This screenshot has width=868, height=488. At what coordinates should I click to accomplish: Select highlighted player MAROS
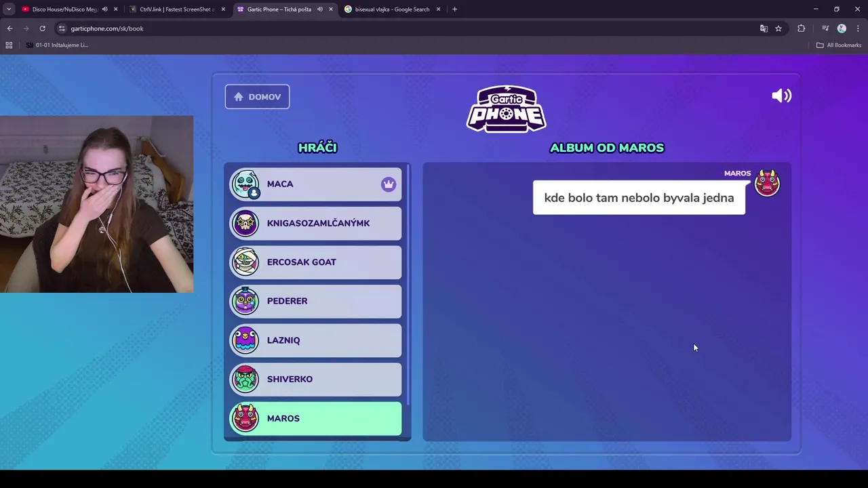pyautogui.click(x=315, y=418)
